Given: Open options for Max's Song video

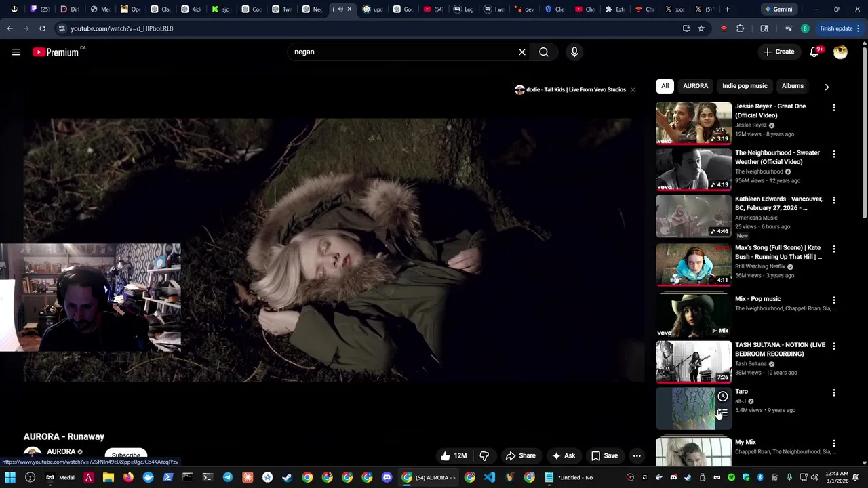Looking at the screenshot, I should click(x=834, y=249).
